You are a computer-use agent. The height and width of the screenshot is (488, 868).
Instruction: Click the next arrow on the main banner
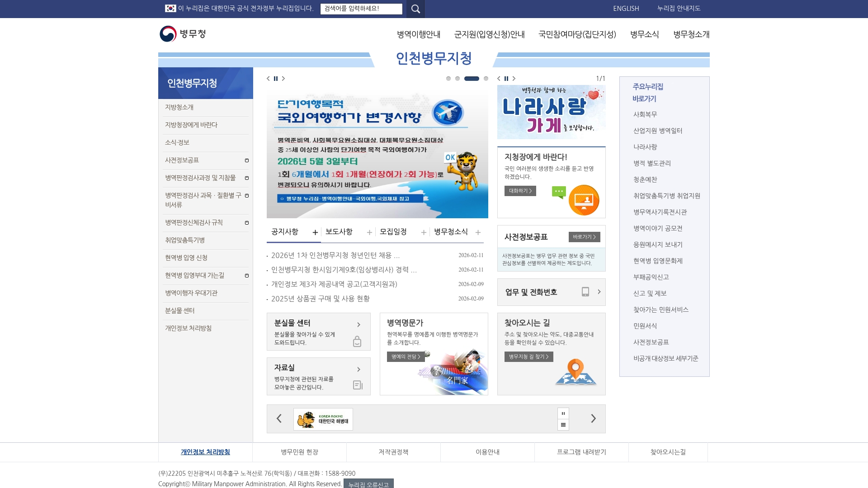tap(283, 79)
